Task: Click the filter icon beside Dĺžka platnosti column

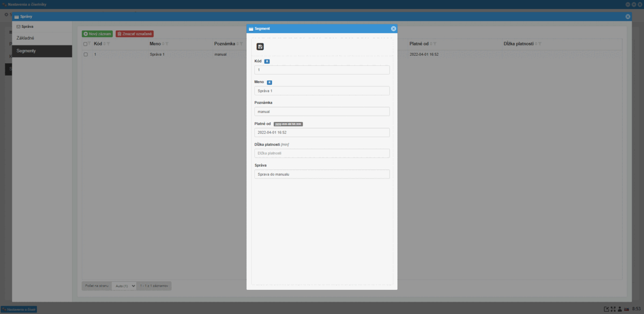Action: coord(540,44)
